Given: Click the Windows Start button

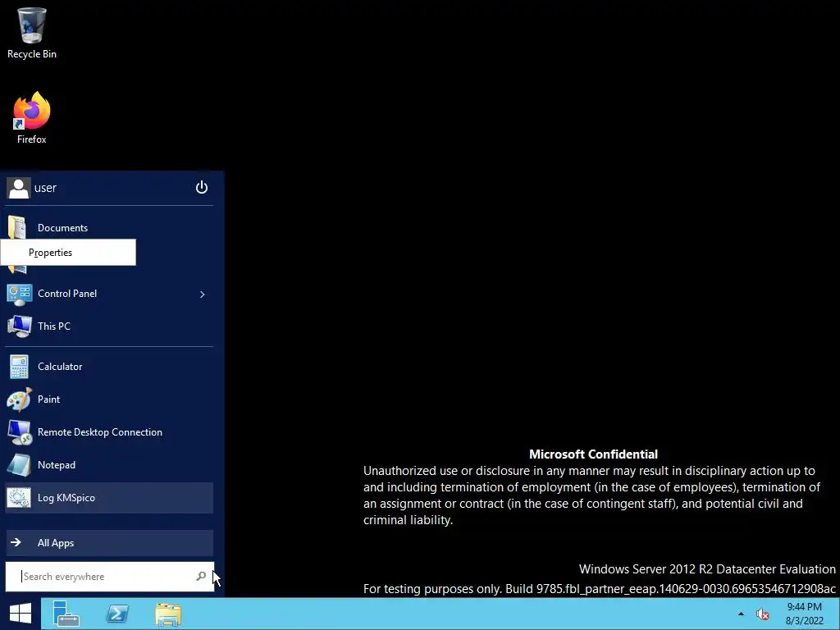Looking at the screenshot, I should (x=21, y=614).
